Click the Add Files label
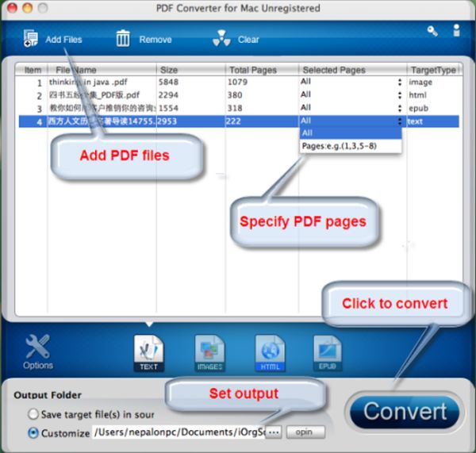This screenshot has height=453, width=476. pos(63,40)
